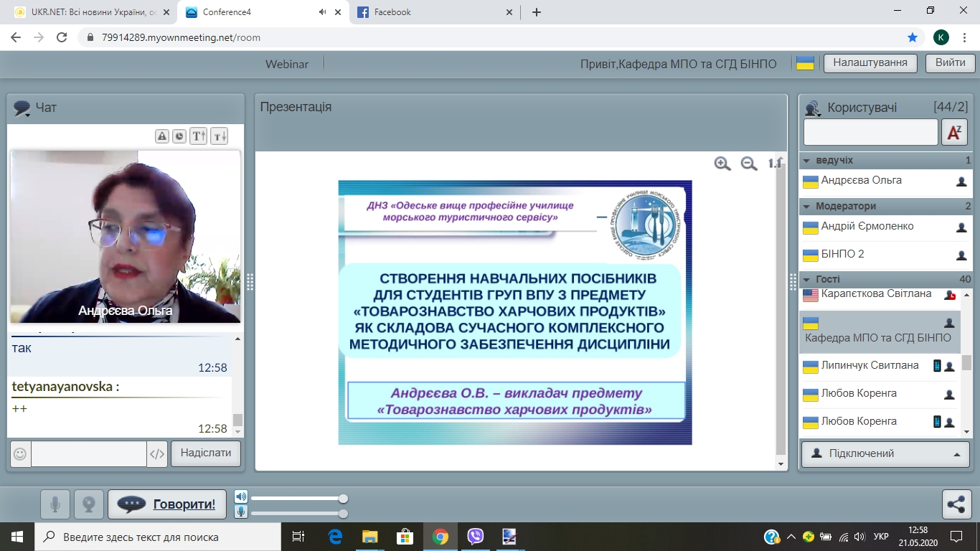Image resolution: width=980 pixels, height=551 pixels.
Task: Switch to the UKR.NET browser tab
Action: (x=88, y=12)
